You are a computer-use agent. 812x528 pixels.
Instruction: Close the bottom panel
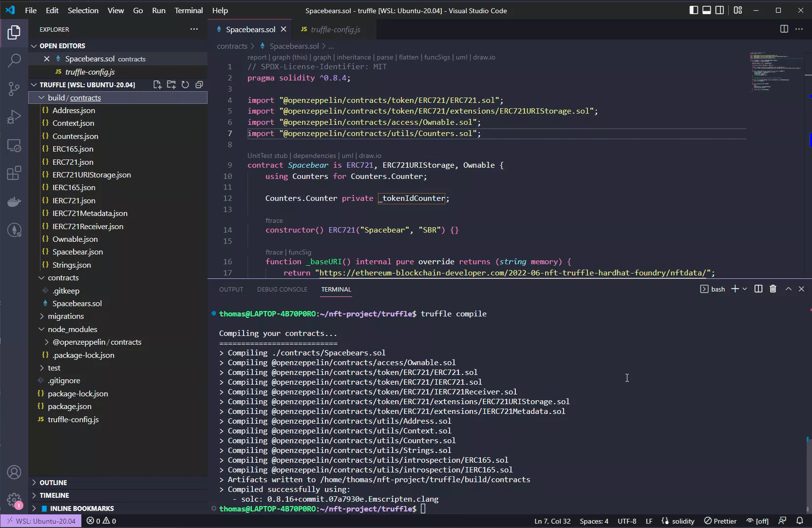tap(801, 289)
